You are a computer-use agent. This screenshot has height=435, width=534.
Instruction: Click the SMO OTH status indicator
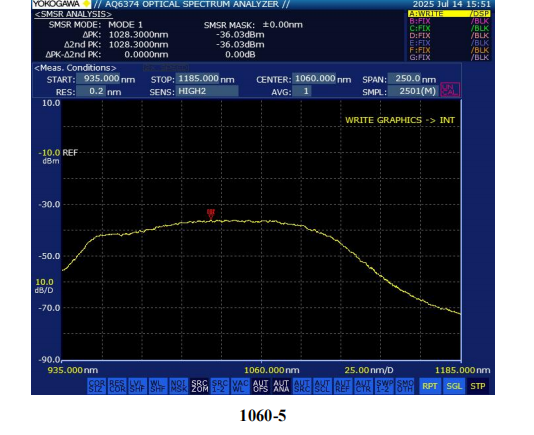pos(405,386)
